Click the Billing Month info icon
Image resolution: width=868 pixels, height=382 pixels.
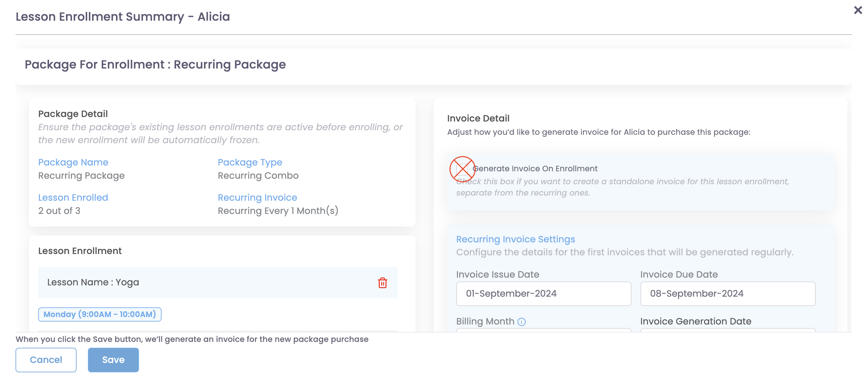click(x=521, y=322)
